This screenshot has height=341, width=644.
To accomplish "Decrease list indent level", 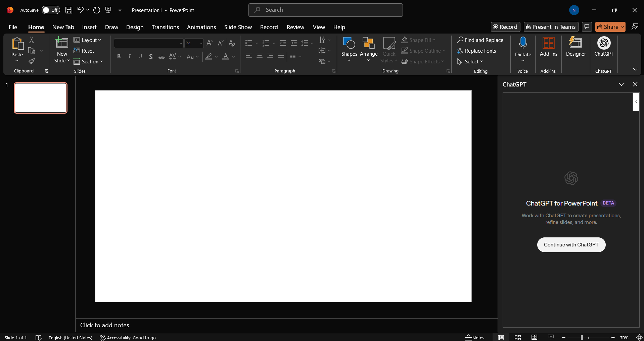I will (283, 43).
